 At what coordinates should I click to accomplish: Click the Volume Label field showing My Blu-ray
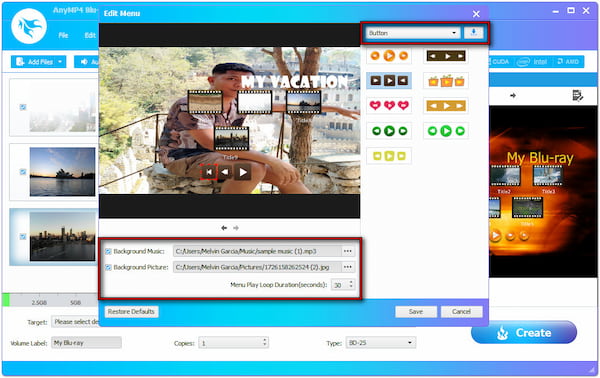click(86, 343)
